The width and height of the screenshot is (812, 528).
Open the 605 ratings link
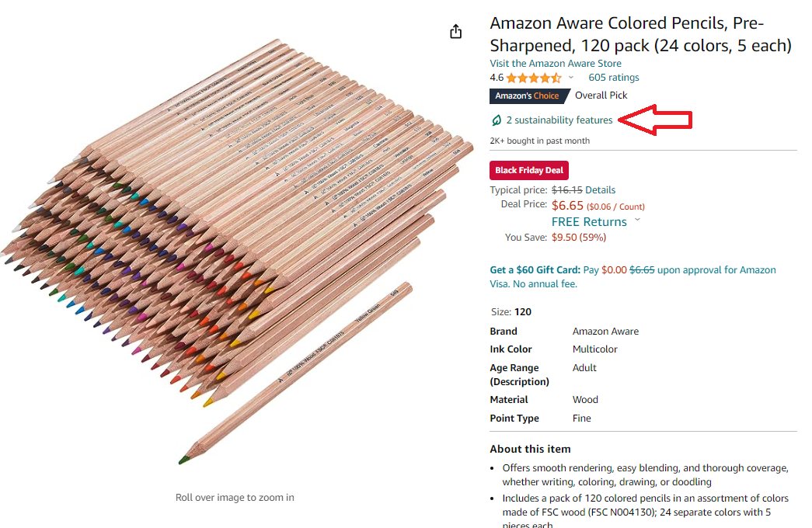[613, 78]
